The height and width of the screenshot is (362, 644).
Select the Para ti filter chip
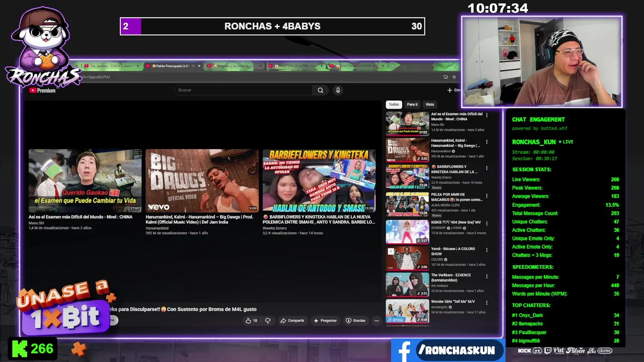pos(412,105)
